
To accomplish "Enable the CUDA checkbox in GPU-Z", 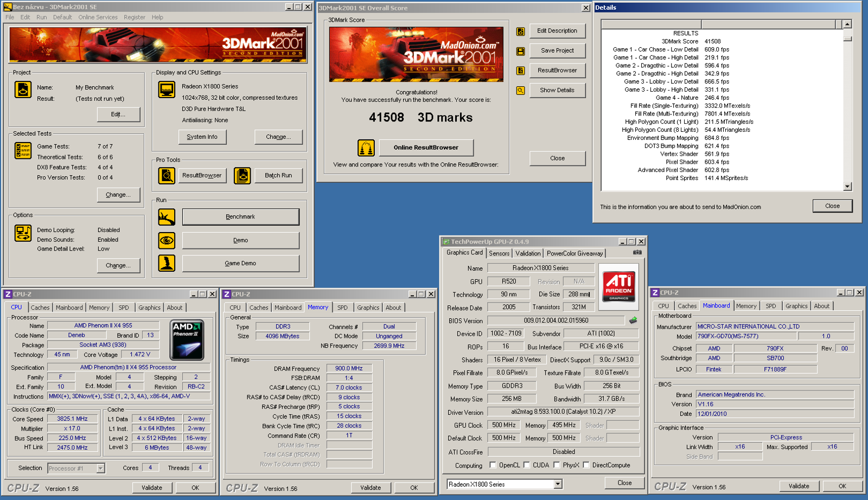I will coord(526,465).
